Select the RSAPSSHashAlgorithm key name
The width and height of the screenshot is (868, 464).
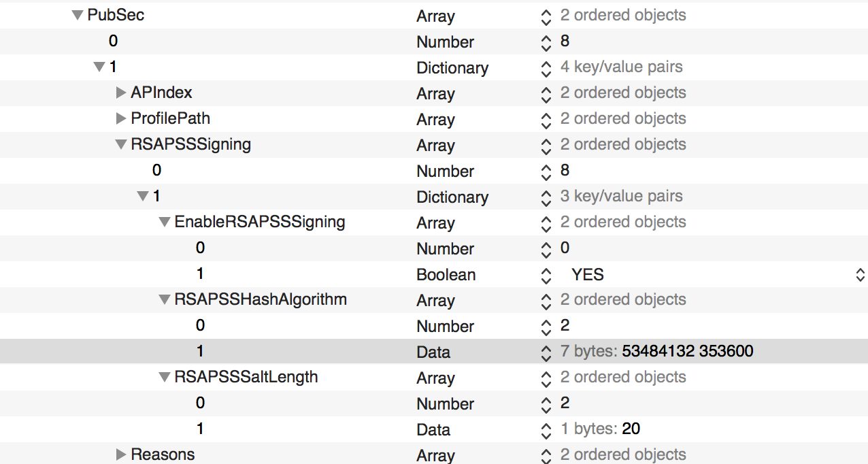pyautogui.click(x=261, y=299)
